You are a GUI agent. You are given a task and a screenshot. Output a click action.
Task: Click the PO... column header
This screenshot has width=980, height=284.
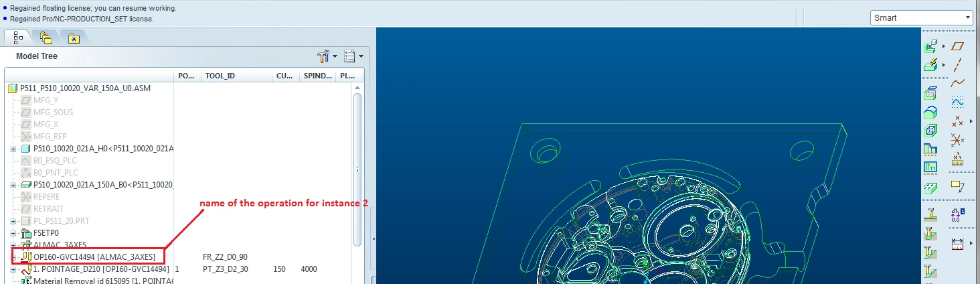pos(187,76)
